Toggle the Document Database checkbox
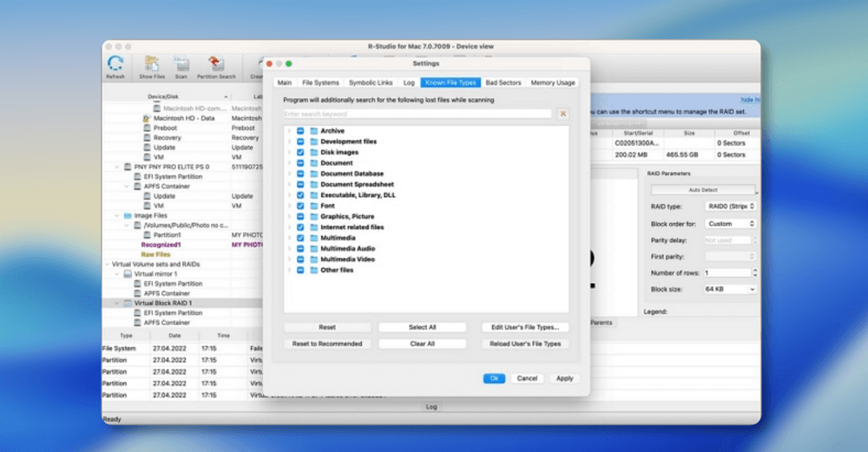 300,174
